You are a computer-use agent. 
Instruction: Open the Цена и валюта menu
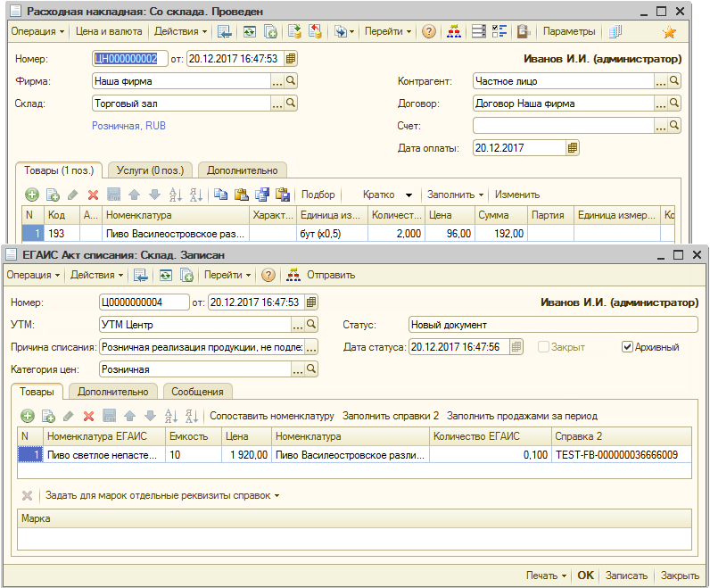[x=107, y=31]
